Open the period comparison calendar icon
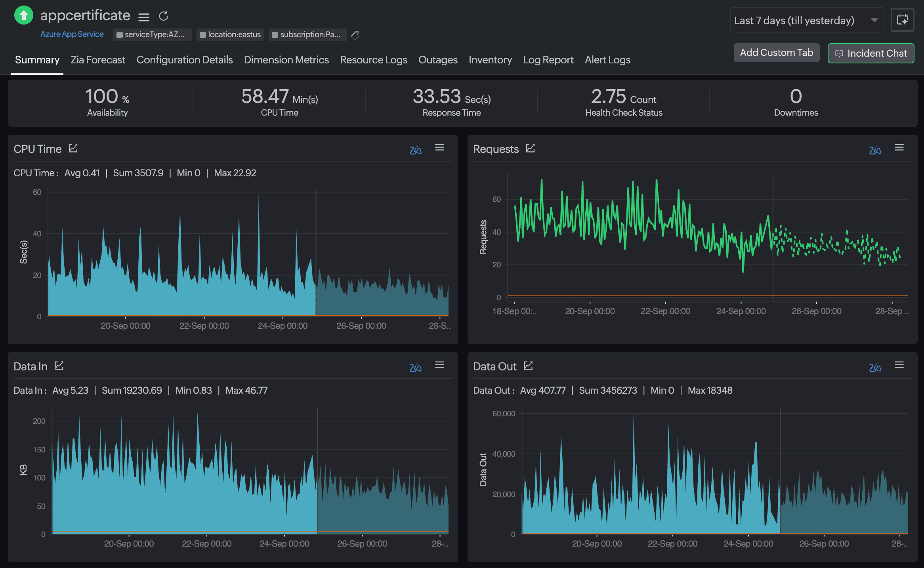 [x=903, y=20]
